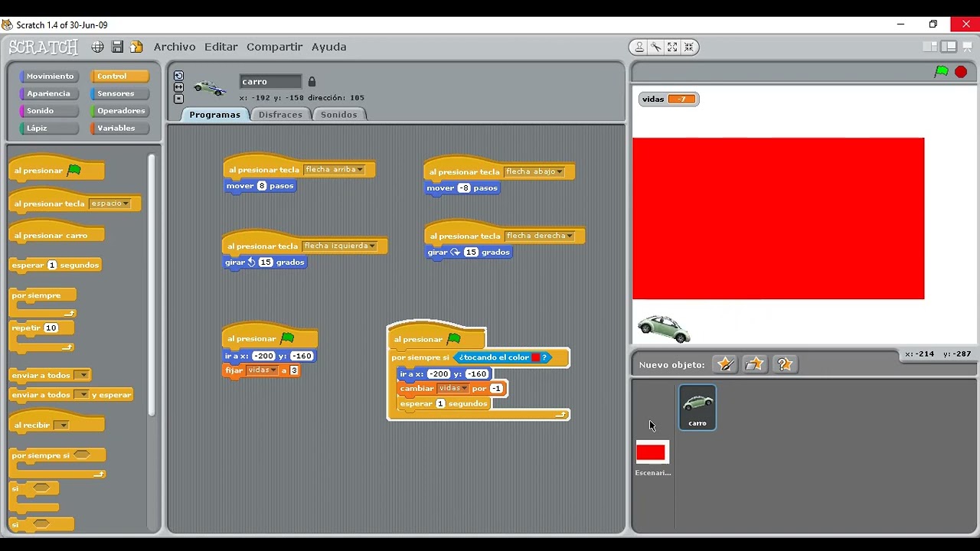Select the carro sprite thumbnail
980x551 pixels.
697,407
